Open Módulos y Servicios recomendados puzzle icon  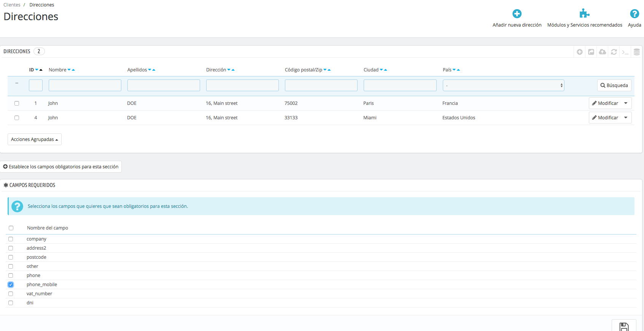[584, 14]
